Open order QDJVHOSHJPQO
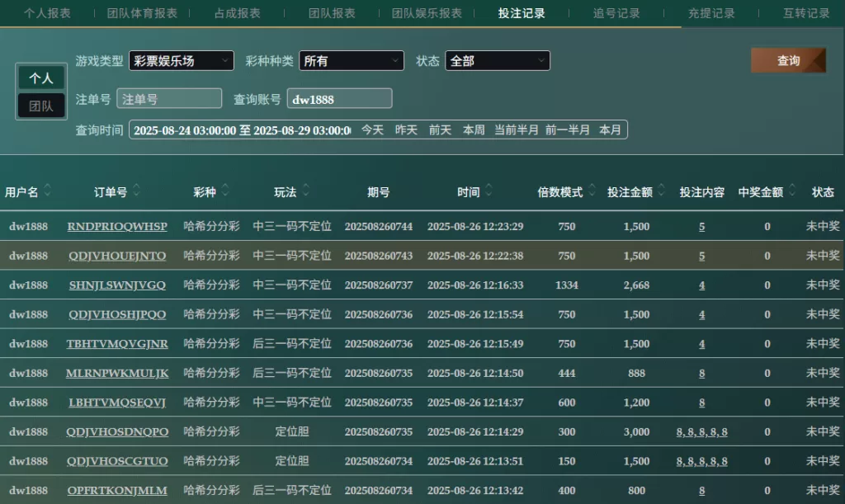Screen dimensions: 845x504 tap(117, 314)
